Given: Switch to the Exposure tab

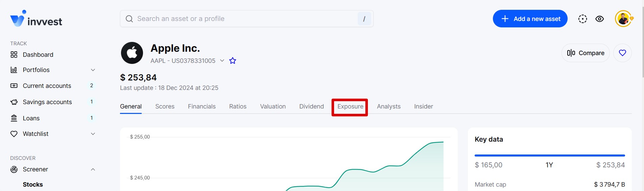Looking at the screenshot, I should [350, 106].
